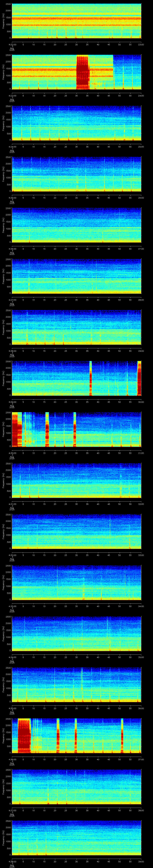Click the 39:00 end label of last spectrogram

pyautogui.click(x=141, y=862)
